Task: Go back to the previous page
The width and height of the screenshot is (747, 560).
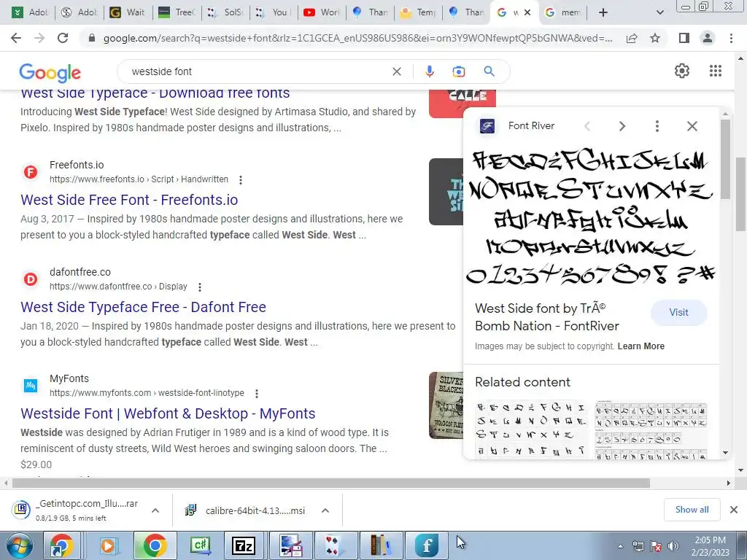Action: coord(16,38)
